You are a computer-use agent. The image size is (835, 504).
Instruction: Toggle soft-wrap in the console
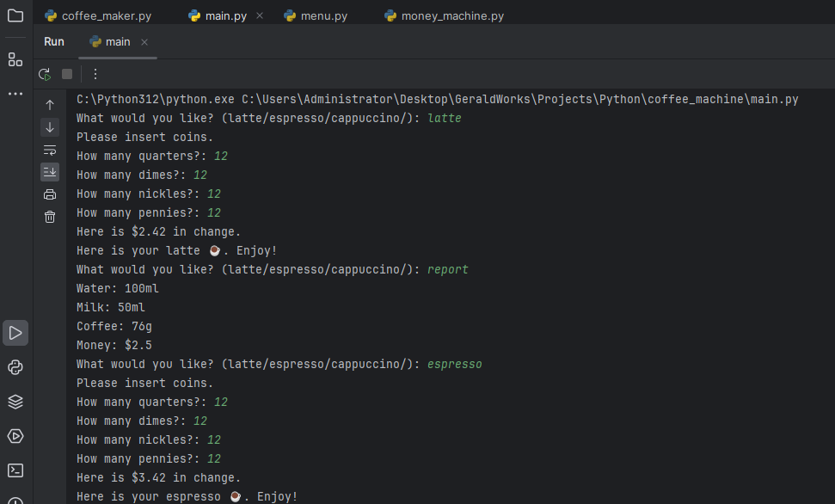50,150
